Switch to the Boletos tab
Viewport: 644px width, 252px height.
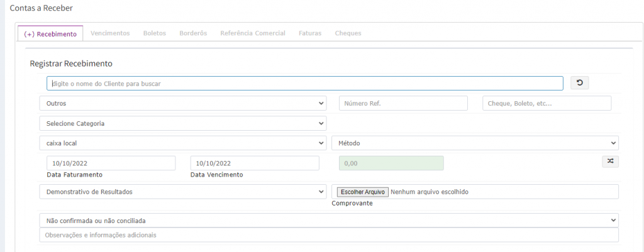155,33
